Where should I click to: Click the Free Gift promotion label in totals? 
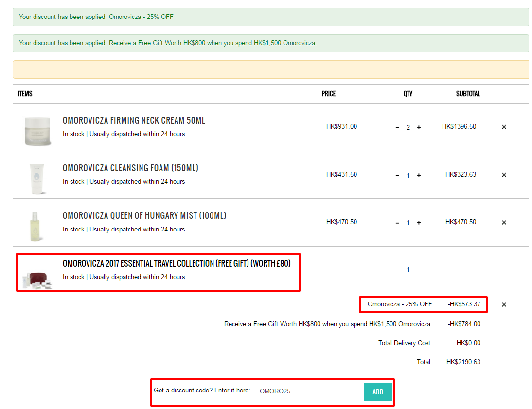pos(328,324)
